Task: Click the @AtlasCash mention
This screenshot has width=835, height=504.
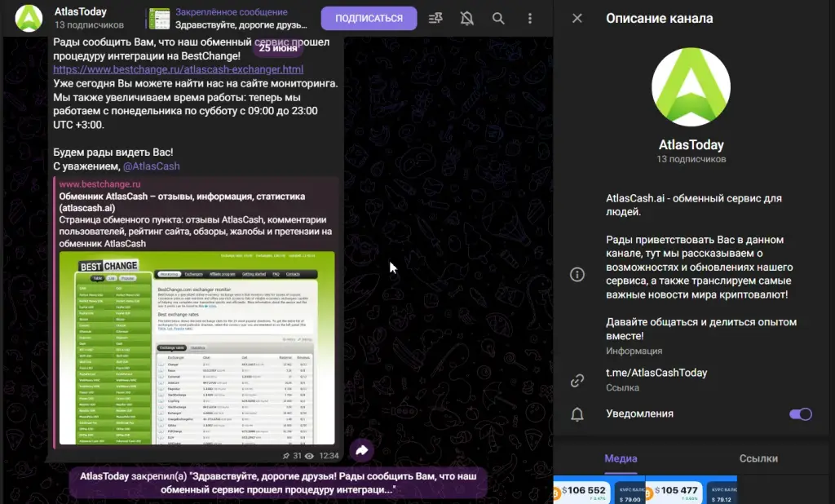Action: [x=151, y=166]
